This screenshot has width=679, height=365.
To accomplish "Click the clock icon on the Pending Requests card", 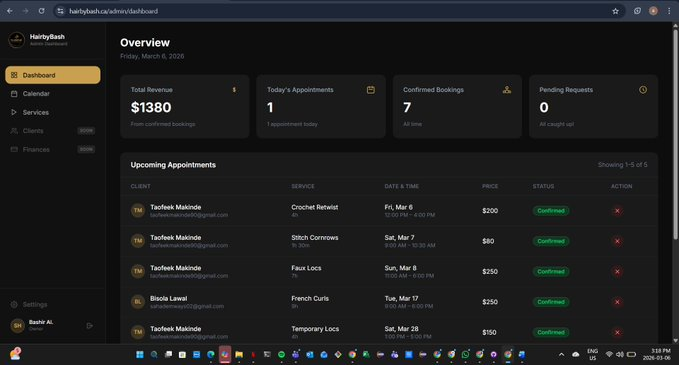I will [x=643, y=90].
